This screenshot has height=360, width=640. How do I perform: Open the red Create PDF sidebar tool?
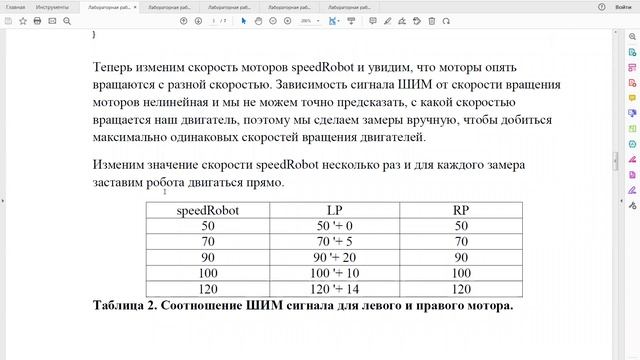[x=632, y=83]
